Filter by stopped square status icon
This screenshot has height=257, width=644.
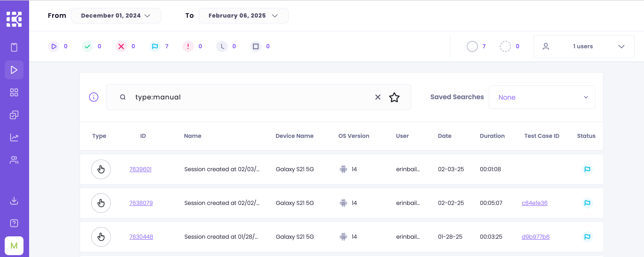point(256,46)
